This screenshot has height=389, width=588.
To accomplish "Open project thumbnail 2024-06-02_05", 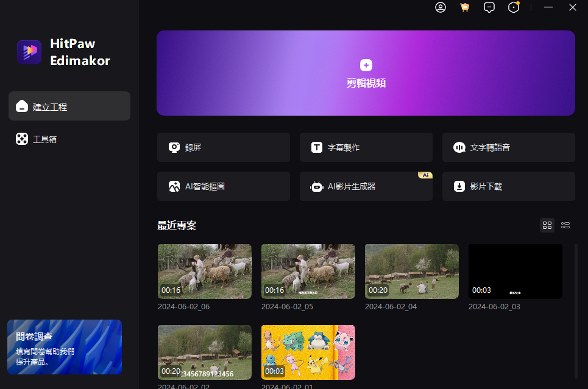I will pos(308,272).
